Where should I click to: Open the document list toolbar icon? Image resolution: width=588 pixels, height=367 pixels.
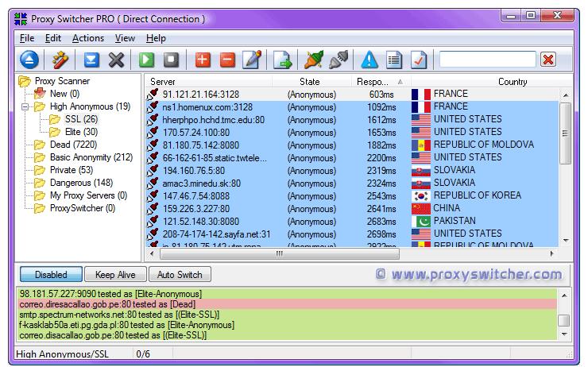pos(394,60)
